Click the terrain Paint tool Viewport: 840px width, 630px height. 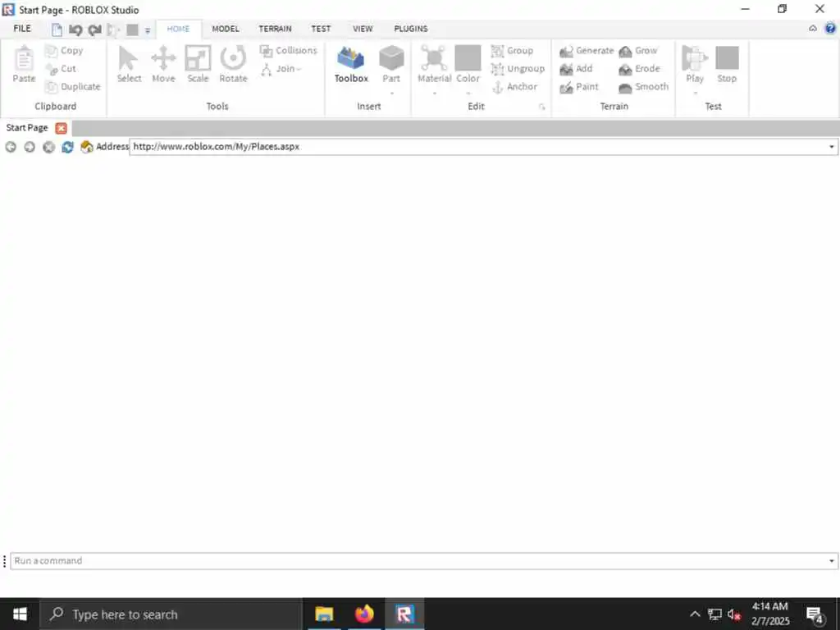click(x=578, y=86)
